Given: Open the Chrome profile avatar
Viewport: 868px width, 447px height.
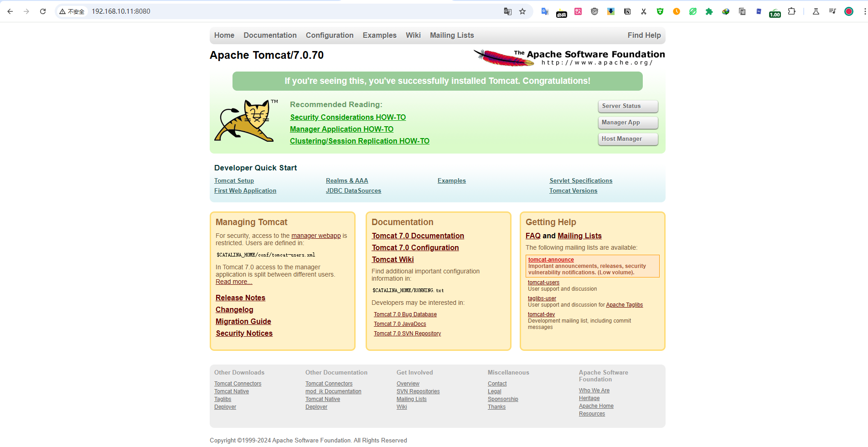Looking at the screenshot, I should [849, 11].
